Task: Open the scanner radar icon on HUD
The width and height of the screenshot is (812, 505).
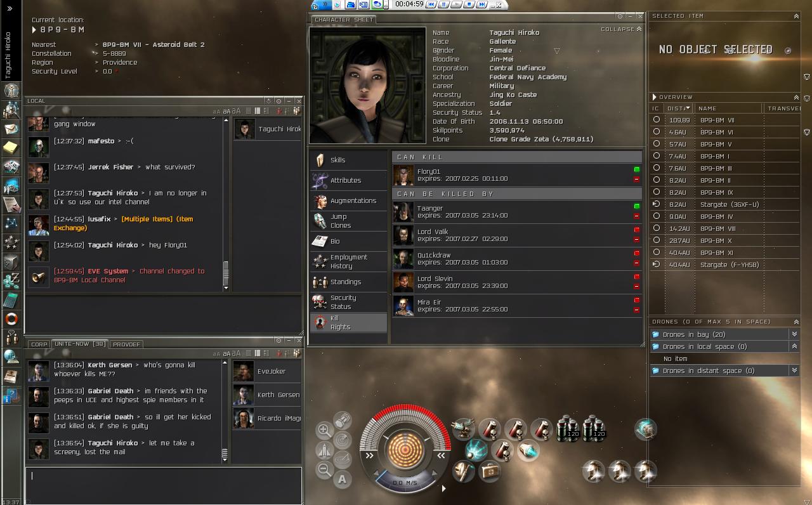Action: click(x=343, y=440)
